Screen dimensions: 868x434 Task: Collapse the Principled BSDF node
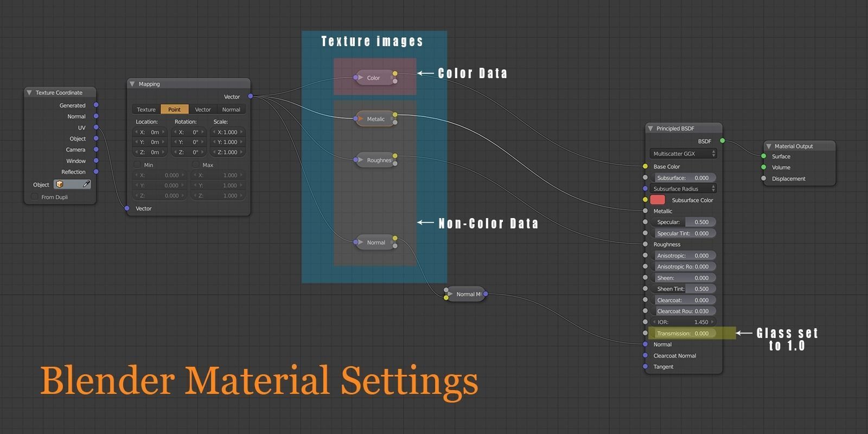point(650,129)
